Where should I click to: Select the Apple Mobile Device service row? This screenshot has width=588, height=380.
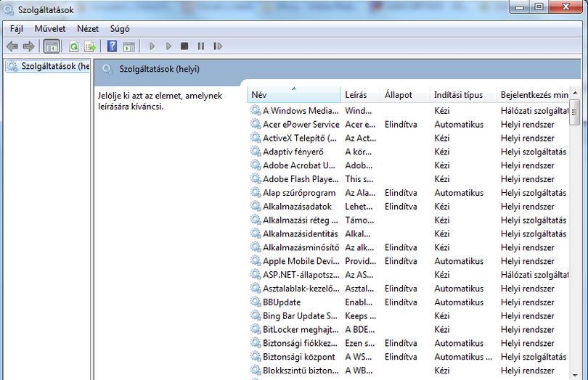click(409, 261)
